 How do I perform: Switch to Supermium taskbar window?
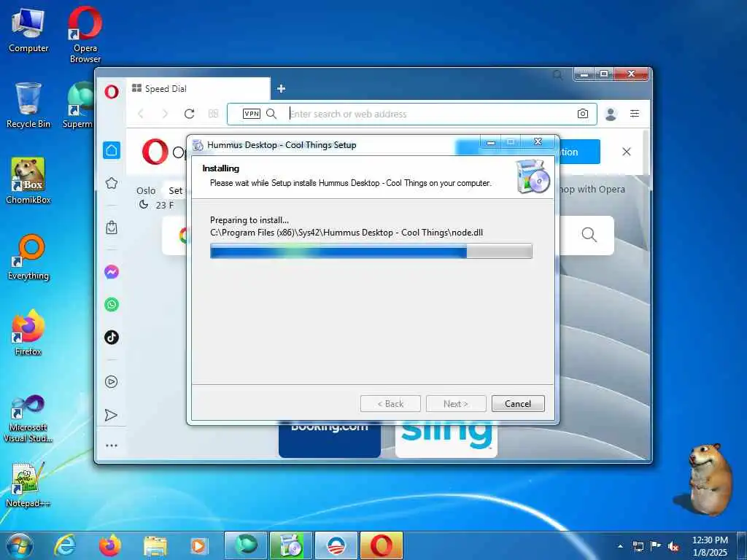coord(246,545)
